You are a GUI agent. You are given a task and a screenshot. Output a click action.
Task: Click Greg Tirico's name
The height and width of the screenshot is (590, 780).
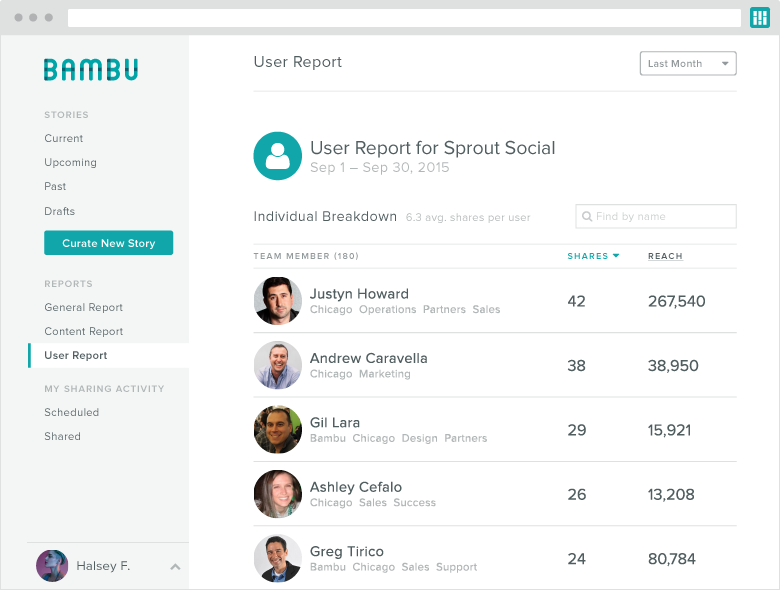point(347,551)
